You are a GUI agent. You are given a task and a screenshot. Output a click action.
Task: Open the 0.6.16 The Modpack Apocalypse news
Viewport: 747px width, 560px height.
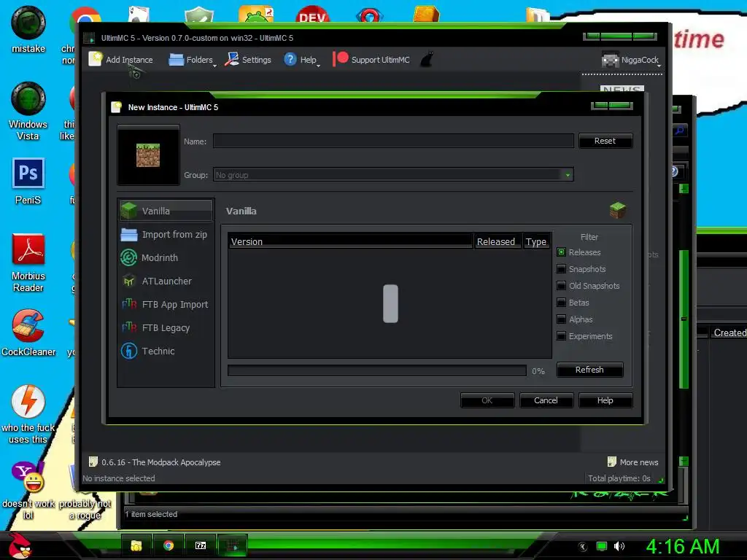pyautogui.click(x=155, y=462)
